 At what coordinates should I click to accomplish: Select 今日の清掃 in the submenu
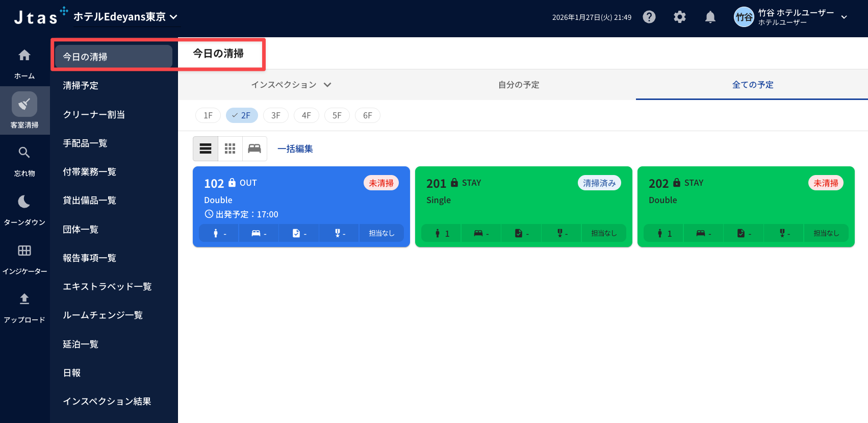[114, 57]
